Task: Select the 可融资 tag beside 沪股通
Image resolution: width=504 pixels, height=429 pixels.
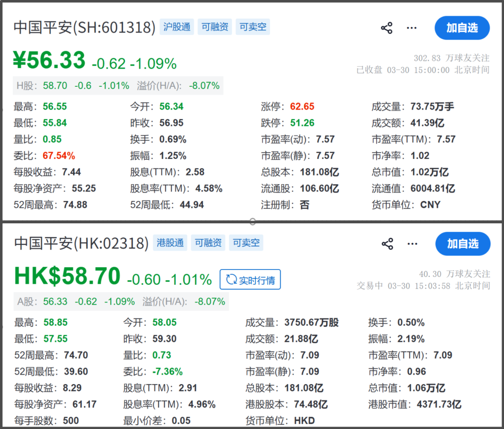Action: tap(215, 27)
